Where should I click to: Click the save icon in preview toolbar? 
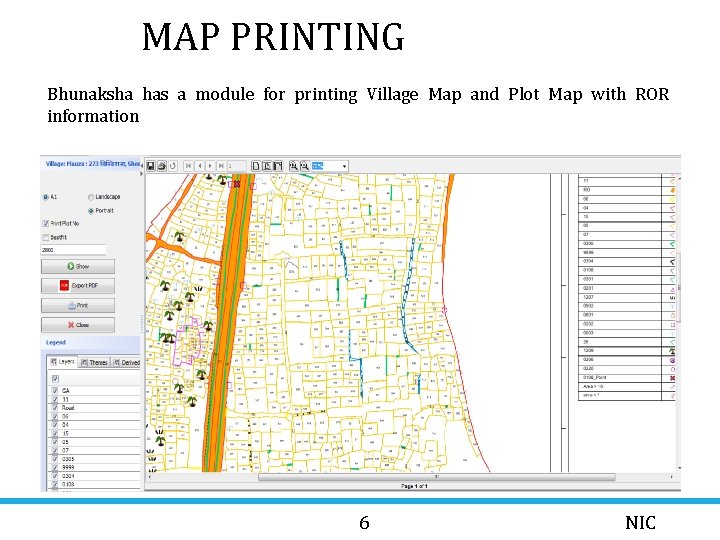[151, 166]
